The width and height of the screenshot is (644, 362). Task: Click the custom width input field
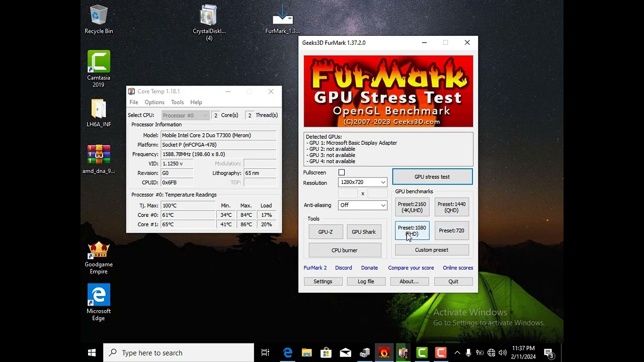point(348,194)
